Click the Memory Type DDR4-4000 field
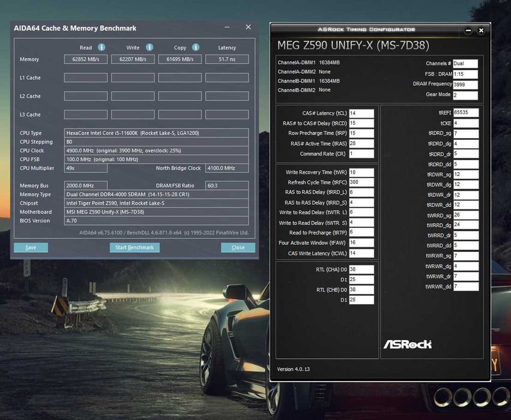The height and width of the screenshot is (420, 511). [157, 194]
